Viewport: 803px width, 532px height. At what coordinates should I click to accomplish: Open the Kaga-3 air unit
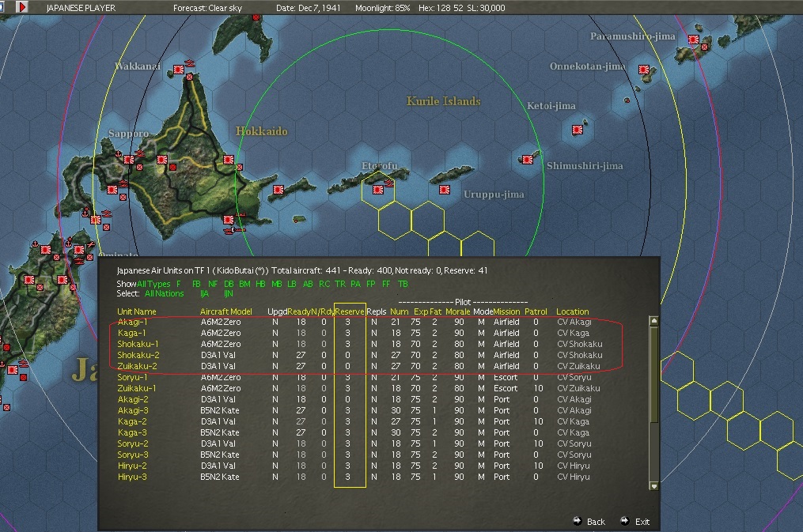pyautogui.click(x=132, y=432)
